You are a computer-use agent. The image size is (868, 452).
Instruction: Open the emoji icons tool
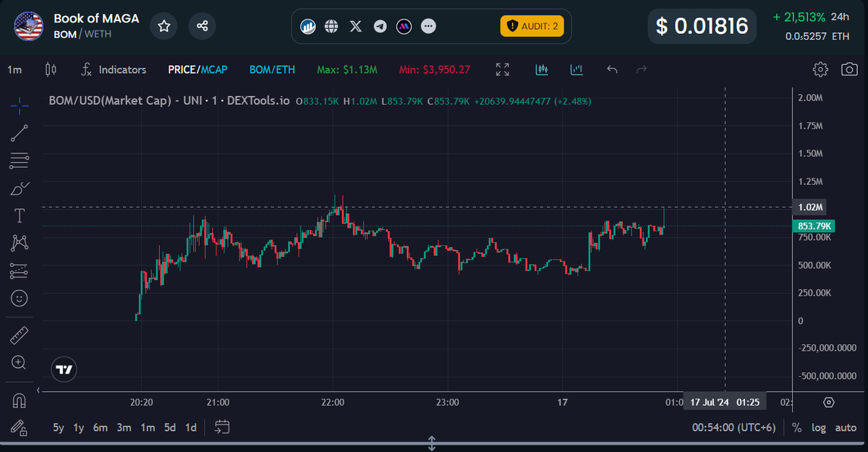point(20,298)
